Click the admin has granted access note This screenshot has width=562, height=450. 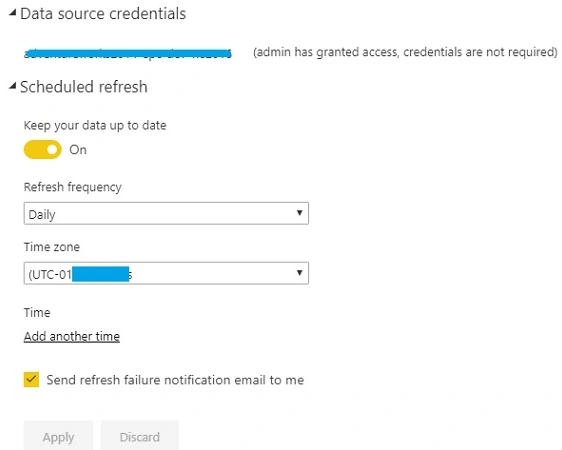[405, 52]
